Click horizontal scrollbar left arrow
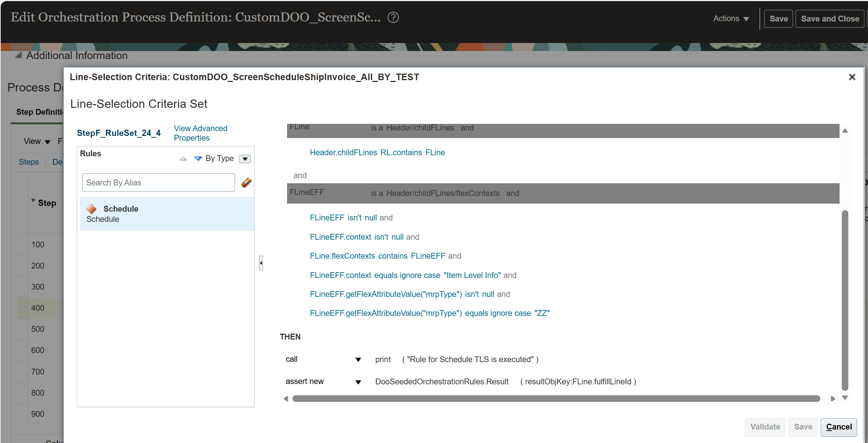The image size is (868, 443). (x=286, y=399)
